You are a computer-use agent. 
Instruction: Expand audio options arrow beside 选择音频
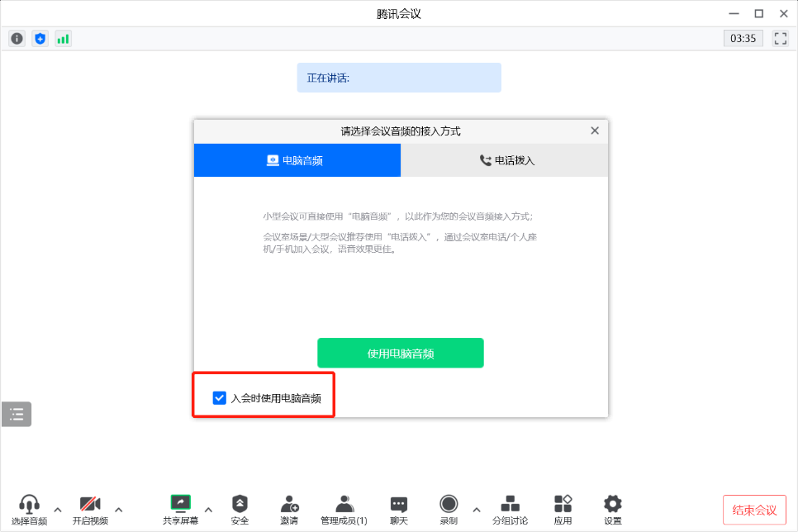click(x=58, y=510)
